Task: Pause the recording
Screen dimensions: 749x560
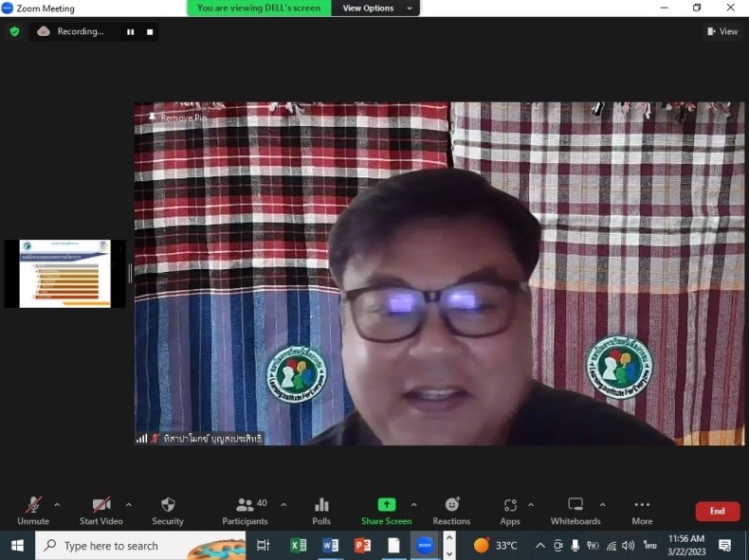Action: coord(130,32)
